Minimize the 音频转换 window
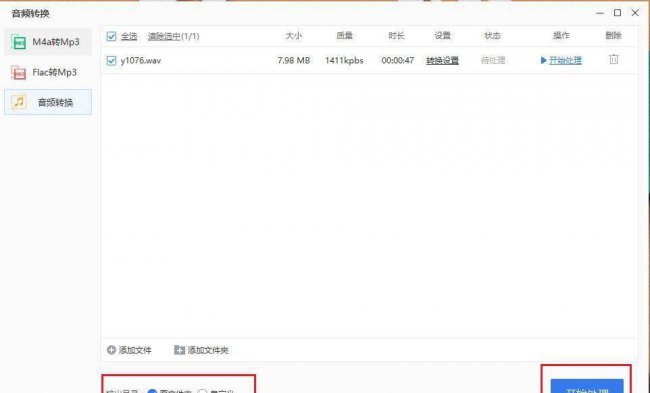 (600, 13)
